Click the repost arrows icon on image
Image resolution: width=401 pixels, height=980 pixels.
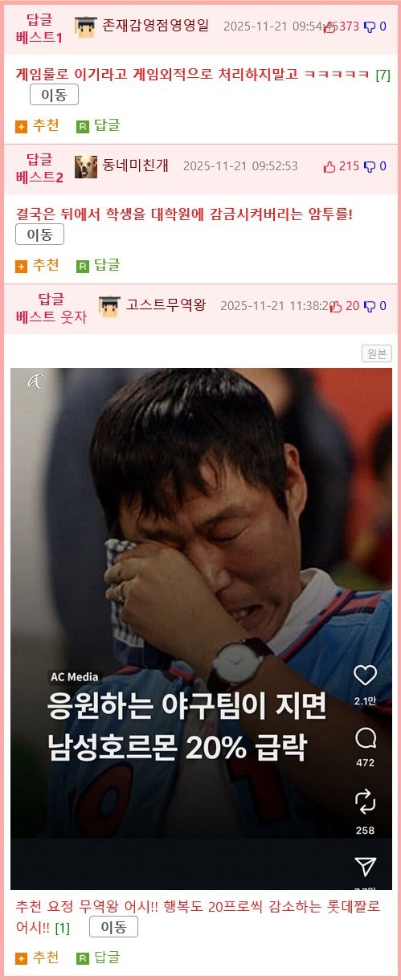pos(365,801)
